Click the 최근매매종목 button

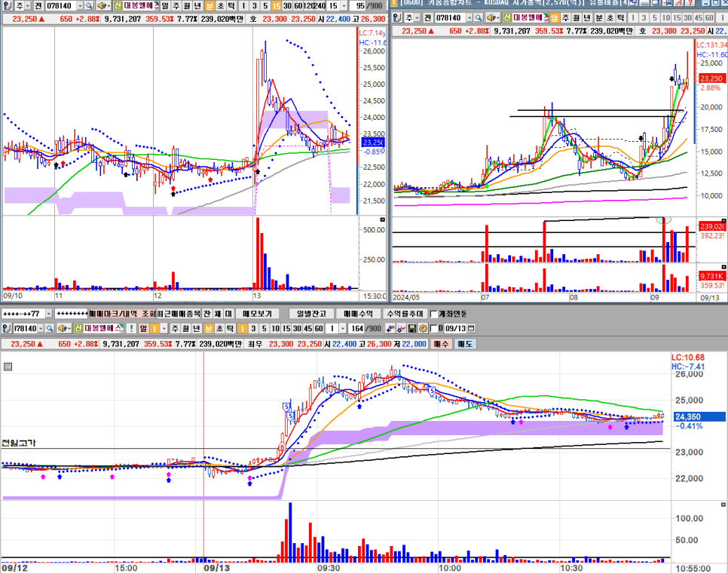(179, 315)
